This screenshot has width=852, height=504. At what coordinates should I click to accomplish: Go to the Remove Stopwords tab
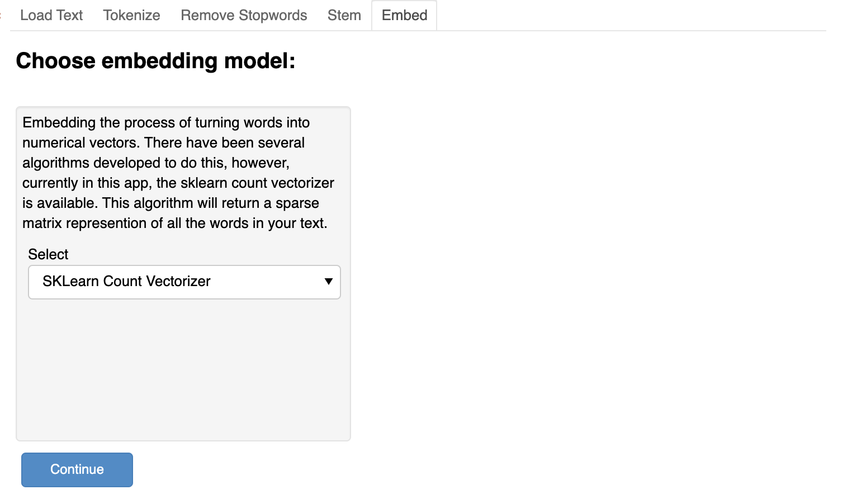pyautogui.click(x=244, y=15)
